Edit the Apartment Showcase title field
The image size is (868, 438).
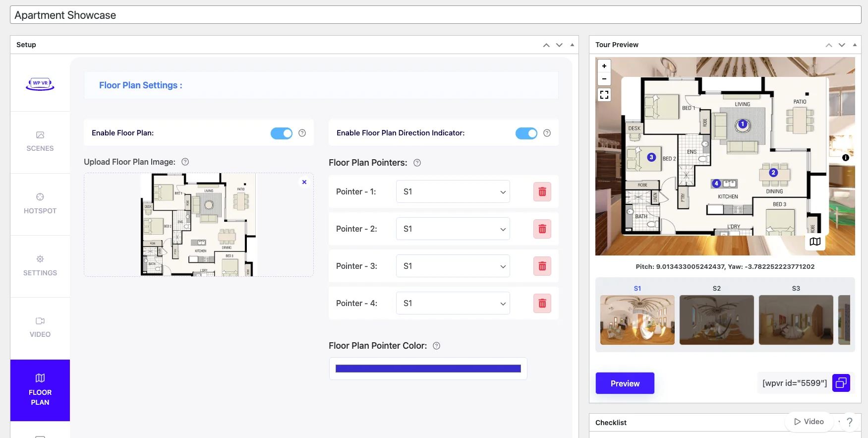click(x=436, y=15)
